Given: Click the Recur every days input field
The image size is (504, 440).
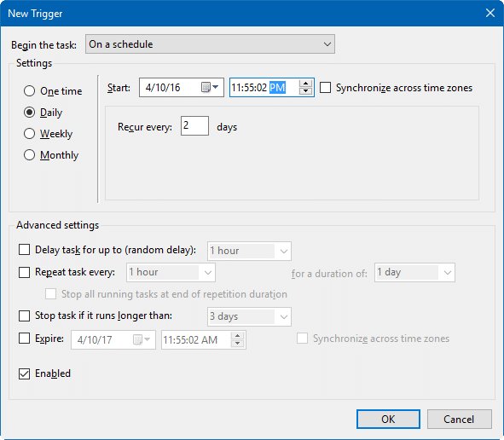Looking at the screenshot, I should pyautogui.click(x=194, y=125).
